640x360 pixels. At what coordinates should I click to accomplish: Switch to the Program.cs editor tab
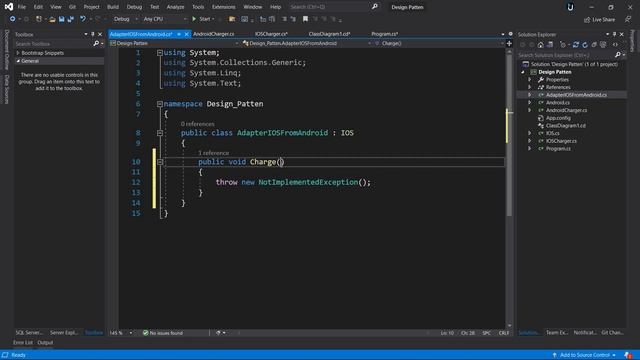384,34
